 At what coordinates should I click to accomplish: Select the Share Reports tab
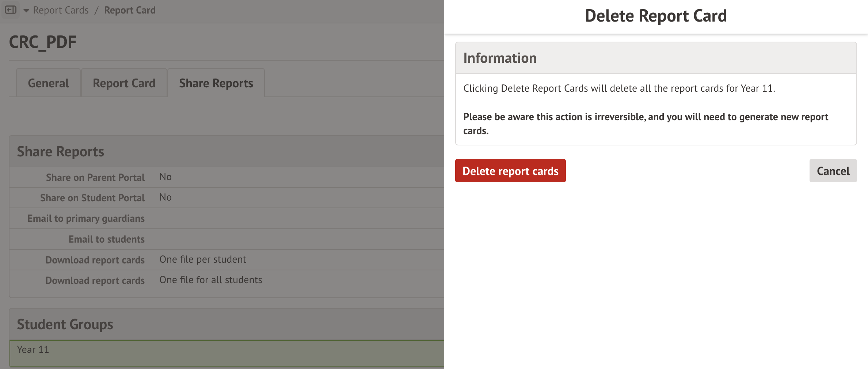216,83
